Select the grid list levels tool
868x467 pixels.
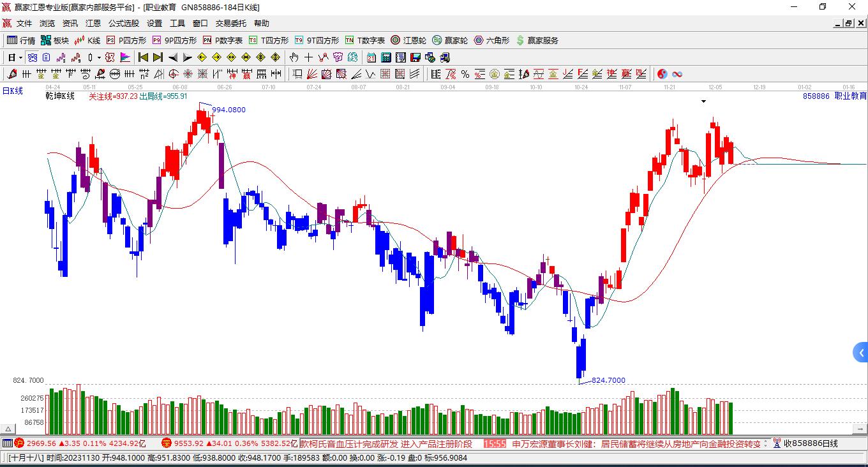point(435,74)
